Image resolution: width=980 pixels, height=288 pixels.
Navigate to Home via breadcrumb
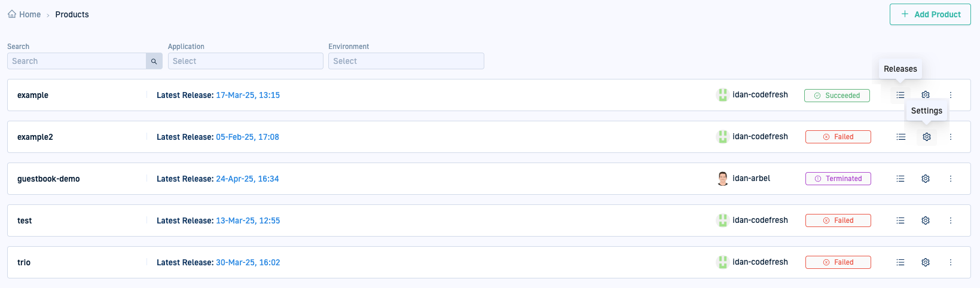point(29,14)
